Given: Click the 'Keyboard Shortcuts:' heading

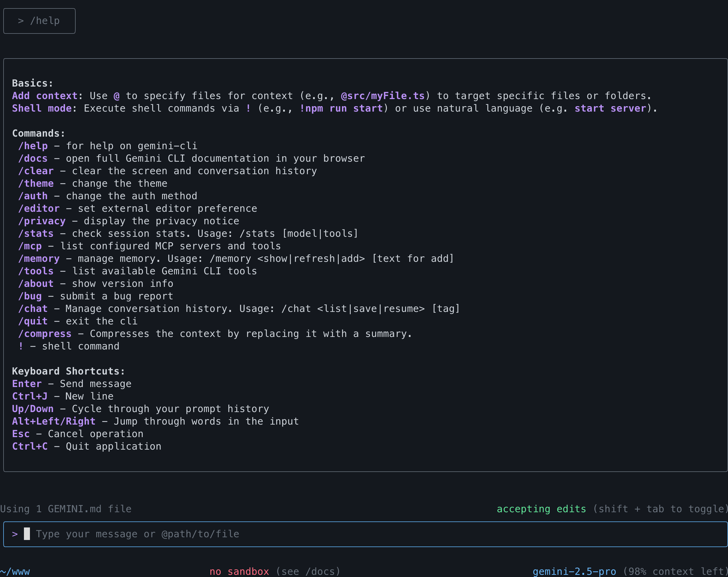Looking at the screenshot, I should 69,371.
